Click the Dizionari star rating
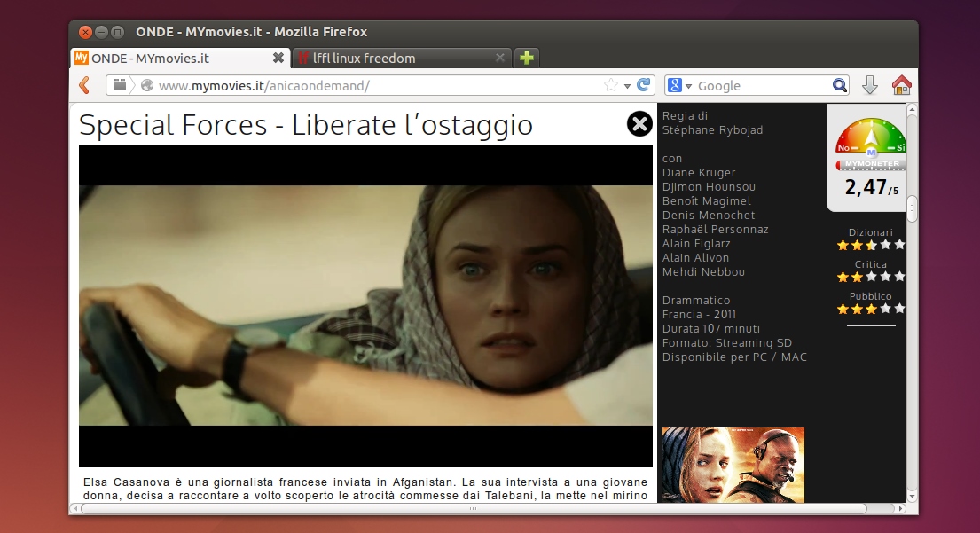 coord(871,245)
